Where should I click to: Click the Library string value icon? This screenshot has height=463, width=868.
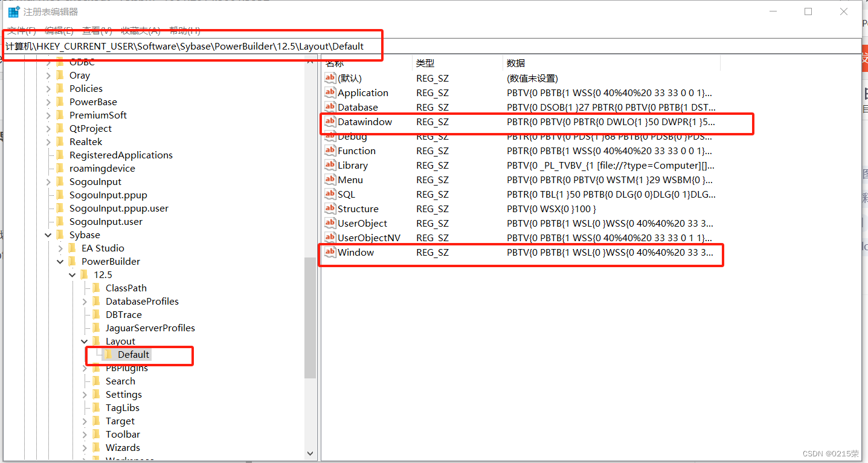[x=330, y=165]
